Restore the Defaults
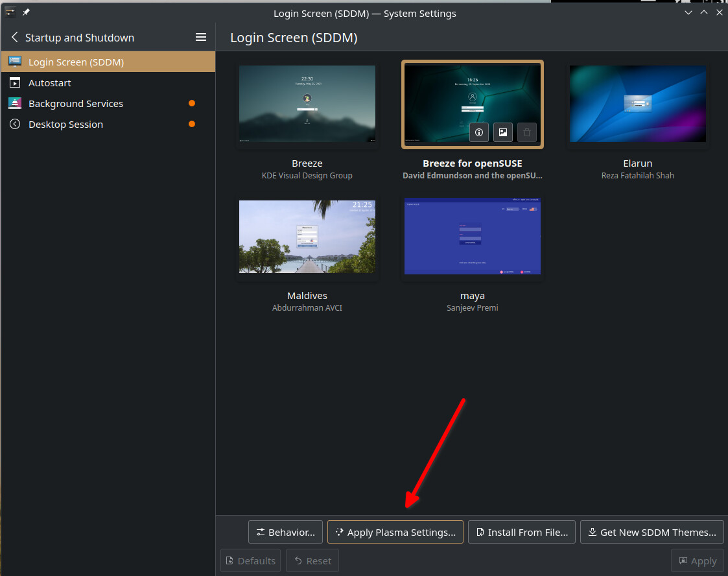The width and height of the screenshot is (728, 576). coord(251,560)
